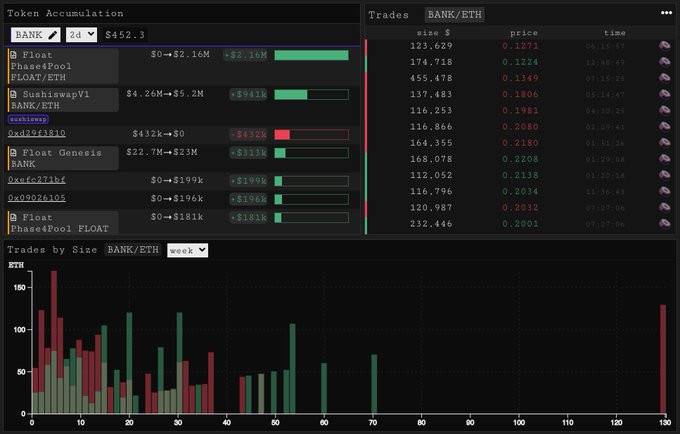
Task: Open address 0xd29f3810 link
Action: point(37,133)
